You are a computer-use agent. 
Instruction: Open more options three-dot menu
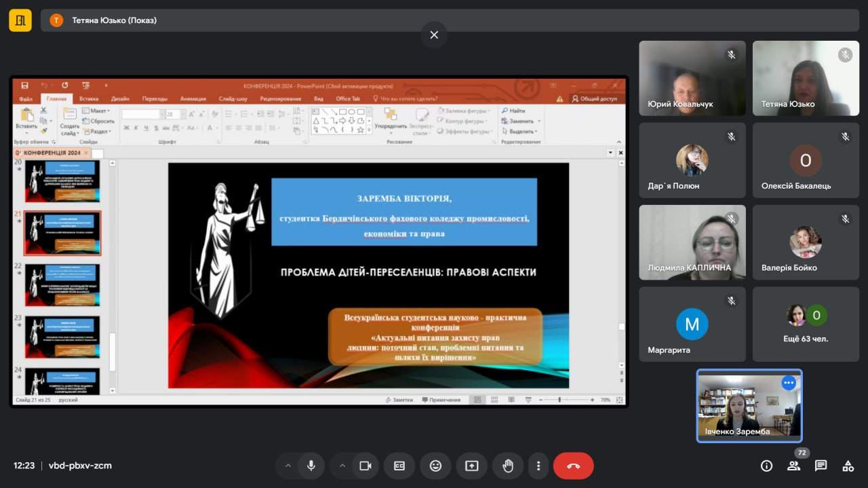coord(538,466)
